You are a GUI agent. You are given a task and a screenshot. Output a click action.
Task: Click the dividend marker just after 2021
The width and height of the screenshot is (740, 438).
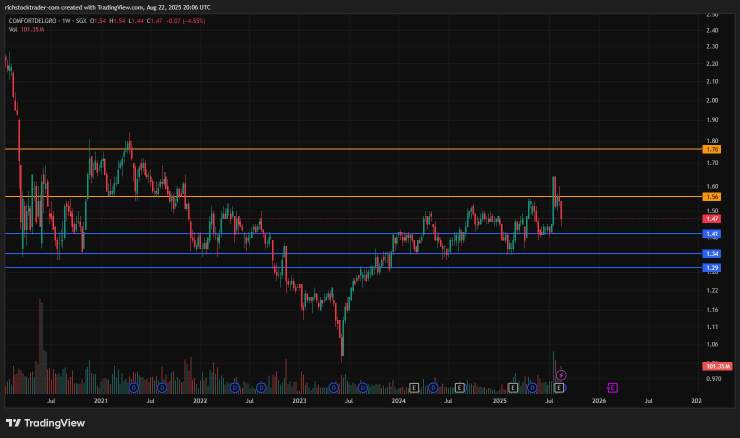134,388
